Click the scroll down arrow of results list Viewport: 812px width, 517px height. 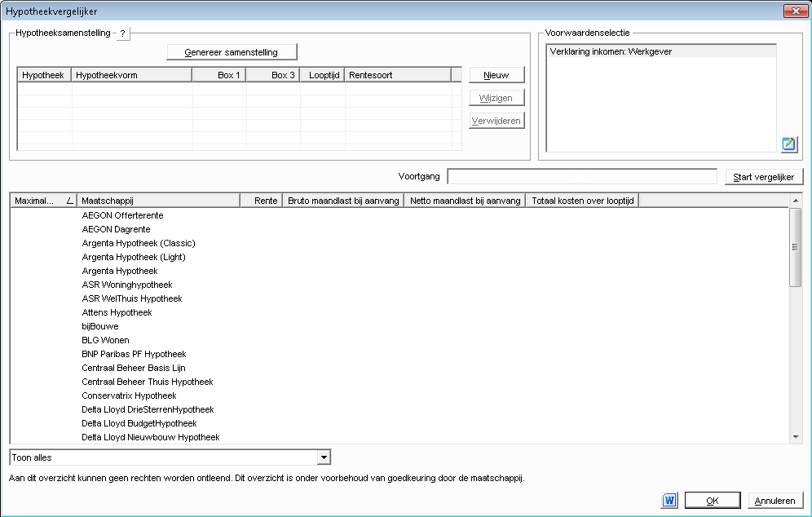(x=796, y=437)
